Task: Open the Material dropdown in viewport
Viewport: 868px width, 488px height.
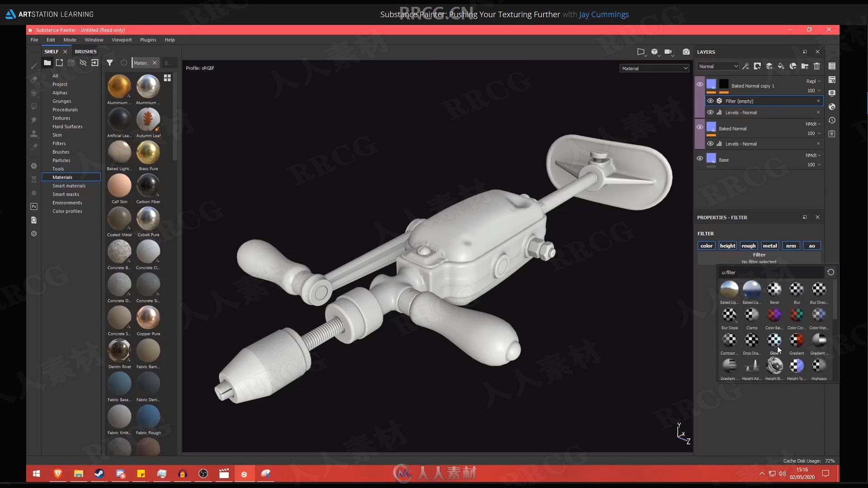Action: tap(654, 68)
